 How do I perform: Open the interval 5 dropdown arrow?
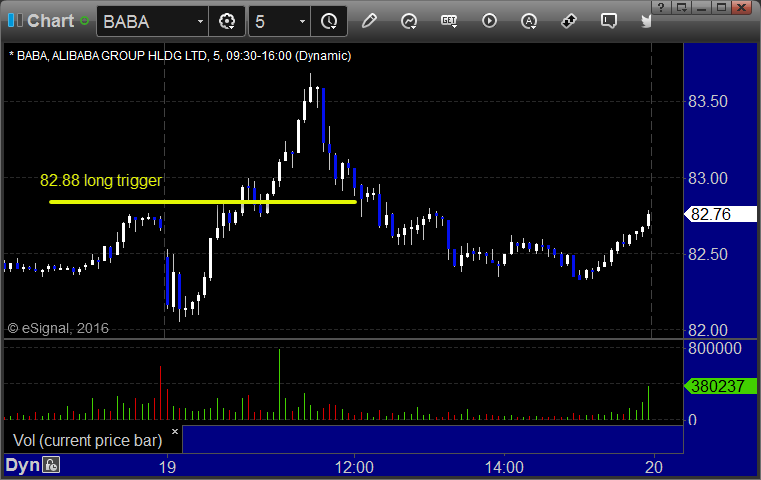[302, 21]
